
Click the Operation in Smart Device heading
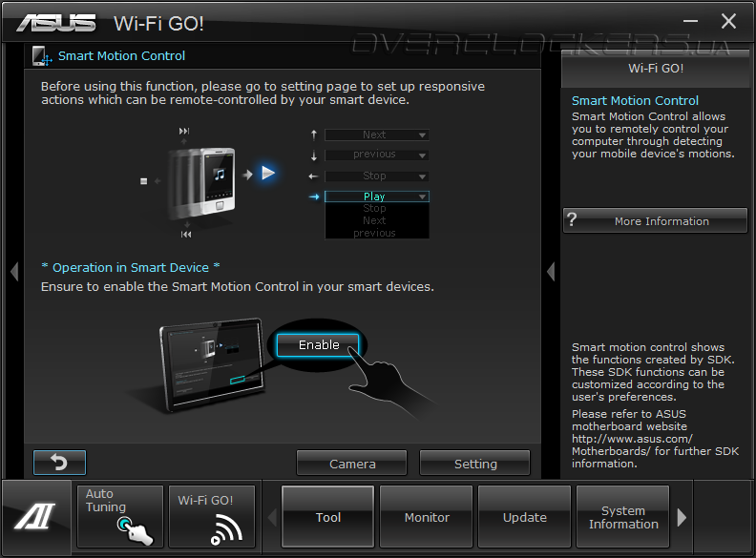tap(131, 267)
